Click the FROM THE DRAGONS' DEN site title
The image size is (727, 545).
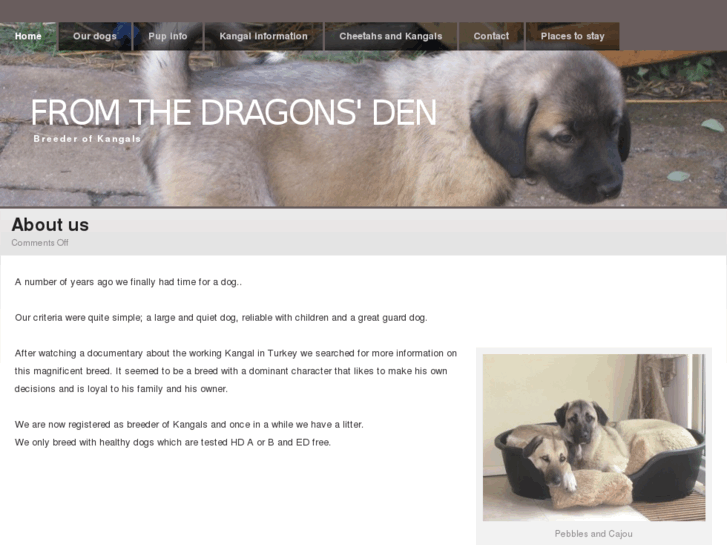coord(233,113)
